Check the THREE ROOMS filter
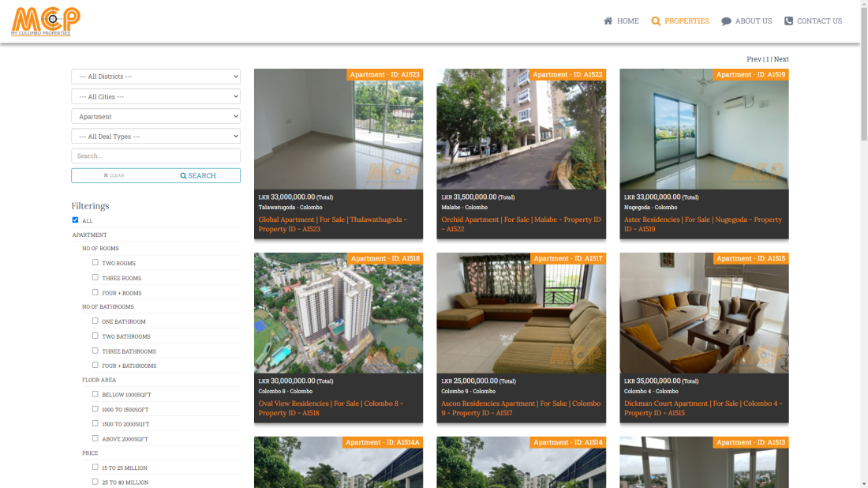The image size is (868, 488). tap(95, 277)
